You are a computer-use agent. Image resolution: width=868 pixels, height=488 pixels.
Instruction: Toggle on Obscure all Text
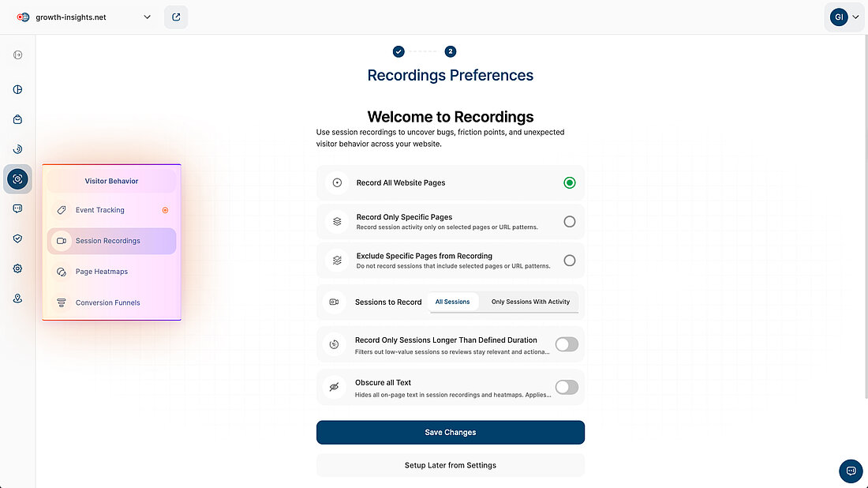[x=567, y=387]
